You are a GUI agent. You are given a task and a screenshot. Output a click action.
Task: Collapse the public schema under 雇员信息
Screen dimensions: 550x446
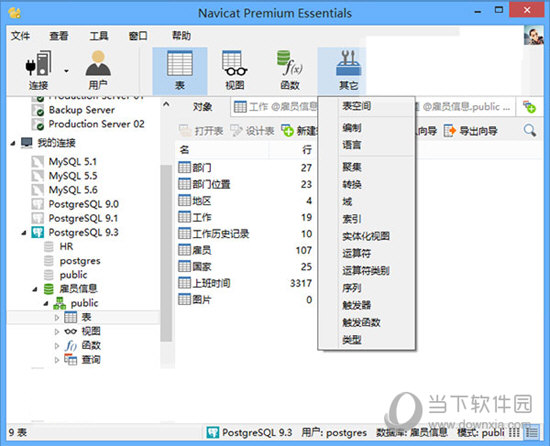tap(46, 304)
